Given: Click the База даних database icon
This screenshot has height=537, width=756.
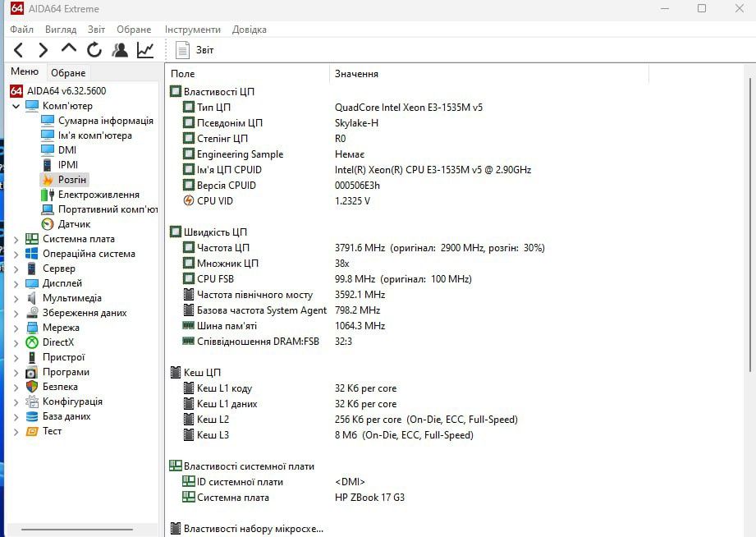Looking at the screenshot, I should (32, 416).
